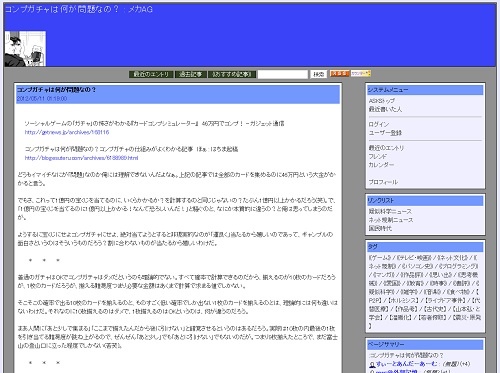Image resolution: width=500 pixels, height=373 pixels.
Task: Open the blogasuteru.com archives link
Action: pyautogui.click(x=81, y=158)
